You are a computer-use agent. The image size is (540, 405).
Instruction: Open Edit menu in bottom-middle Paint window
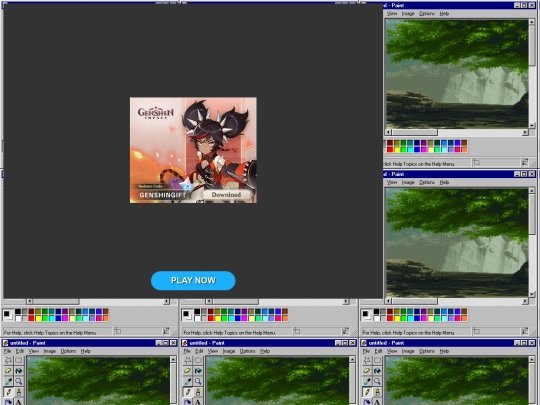[199, 351]
